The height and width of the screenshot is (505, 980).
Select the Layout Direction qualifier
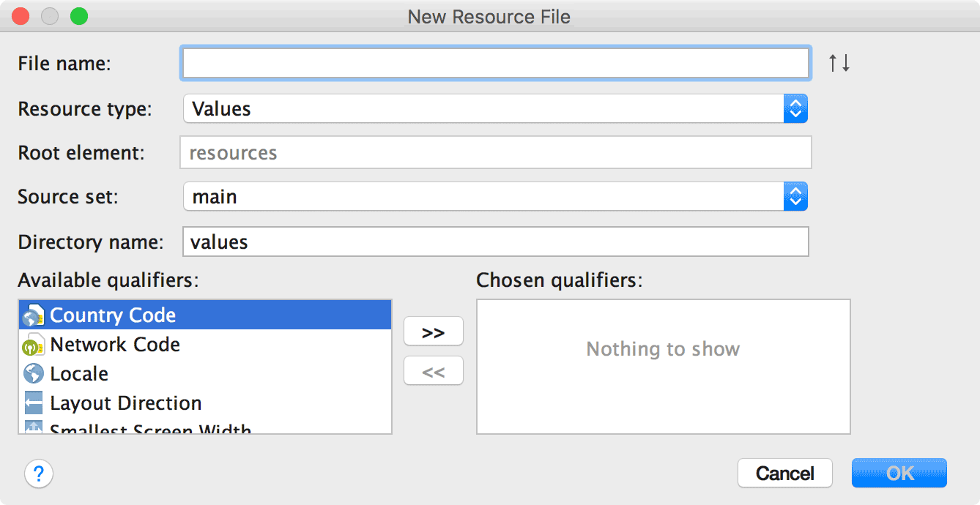[x=125, y=403]
